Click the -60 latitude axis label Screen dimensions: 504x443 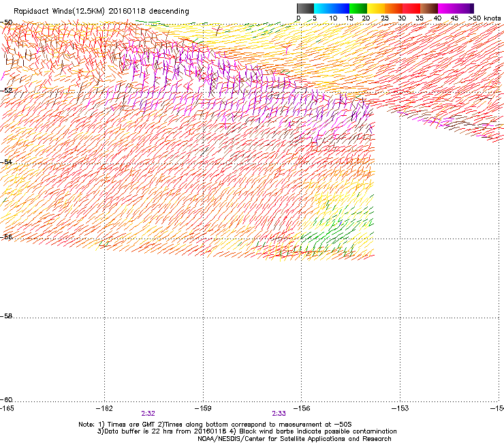[6, 400]
